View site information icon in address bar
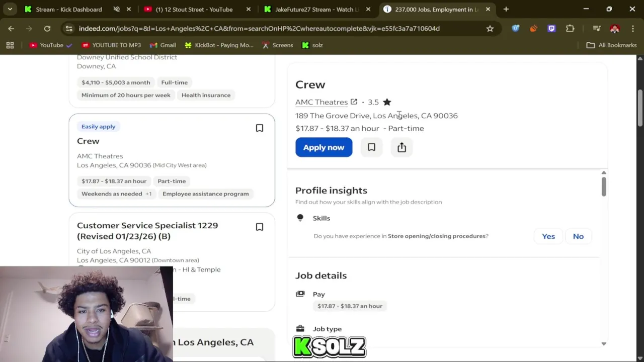 (x=68, y=29)
